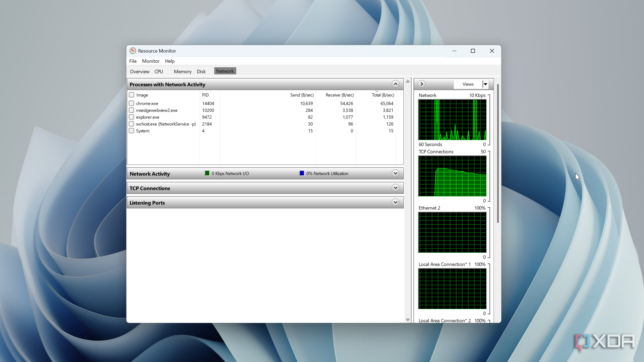Click the Processes with Network Activity title
Viewport: 644px width, 362px height.
(167, 84)
